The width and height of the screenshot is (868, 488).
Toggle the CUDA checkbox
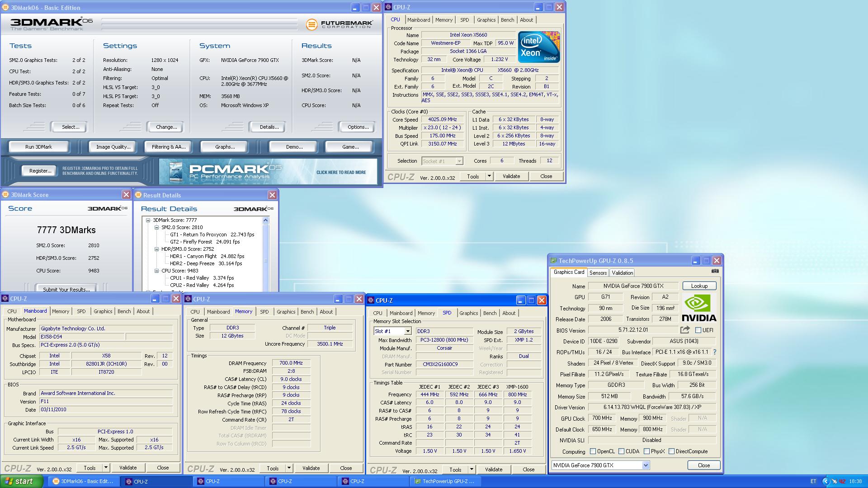click(621, 451)
